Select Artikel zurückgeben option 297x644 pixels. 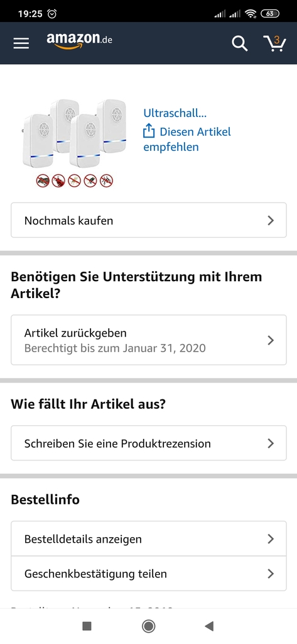pyautogui.click(x=148, y=340)
